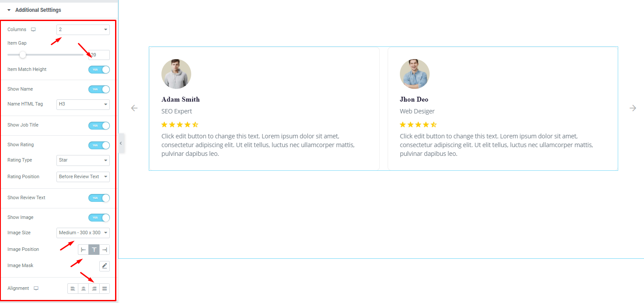Align content left
This screenshot has height=303, width=644.
point(73,289)
